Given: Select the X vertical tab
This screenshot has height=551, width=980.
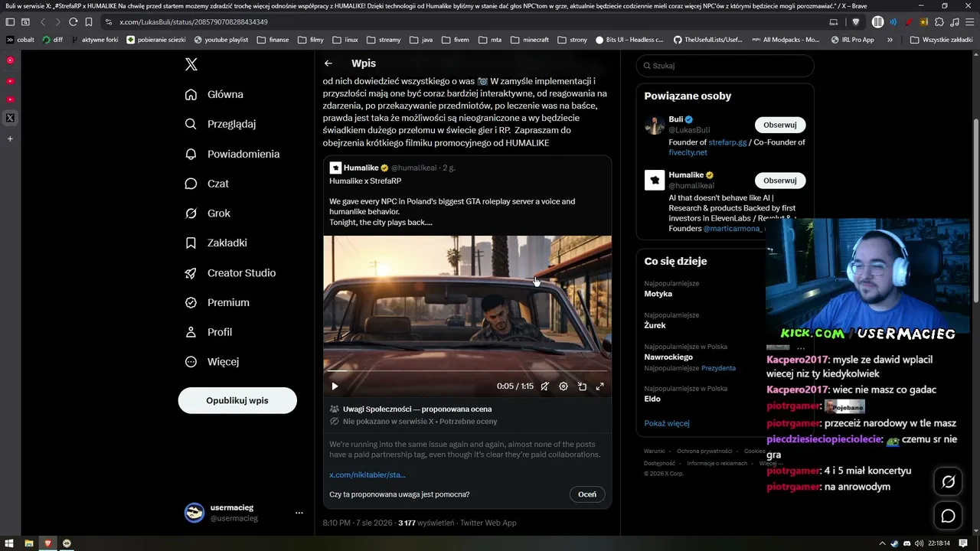Looking at the screenshot, I should (x=10, y=118).
